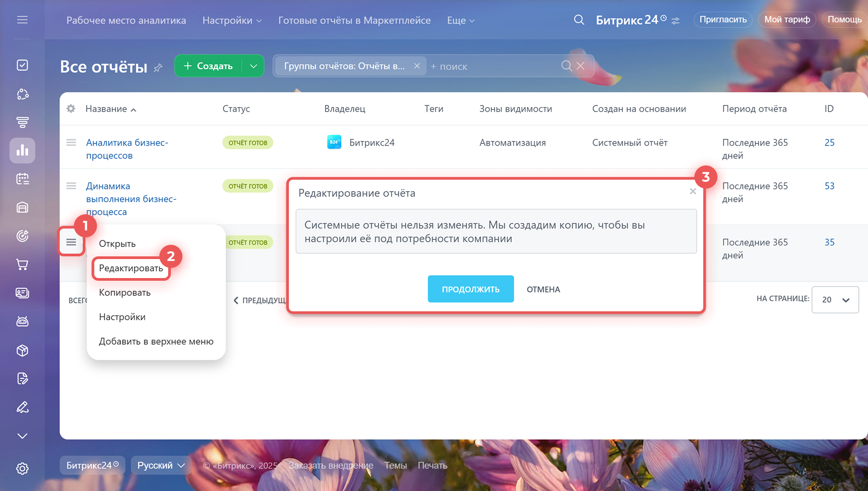Click Заказать внедрение footer link
The image size is (868, 491).
[330, 465]
